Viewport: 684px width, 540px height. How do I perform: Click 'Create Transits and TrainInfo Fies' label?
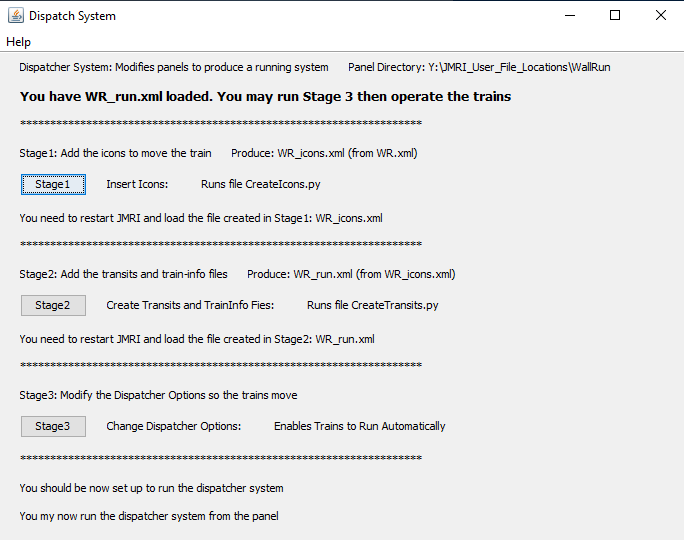(x=190, y=305)
